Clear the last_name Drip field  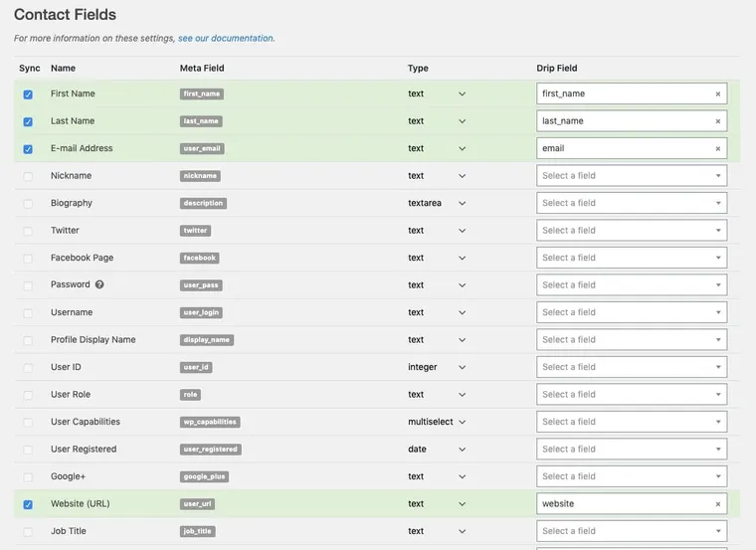point(718,121)
